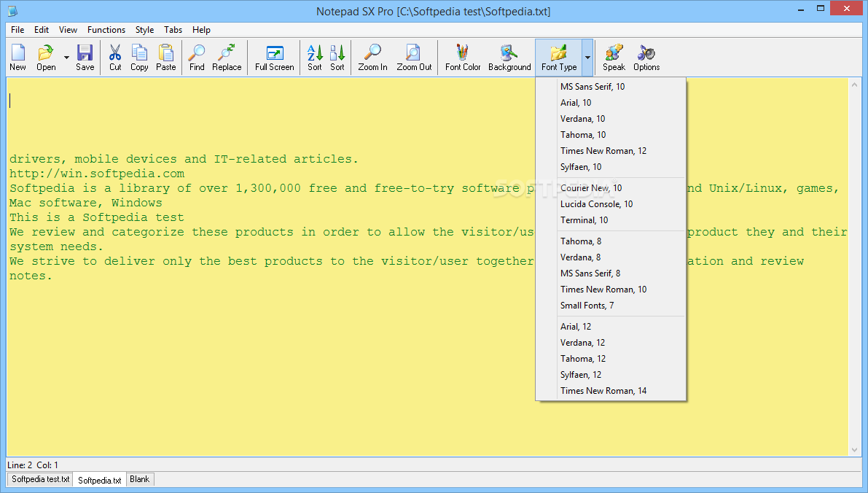Save the file using the Save icon
The image size is (868, 493).
[x=85, y=58]
